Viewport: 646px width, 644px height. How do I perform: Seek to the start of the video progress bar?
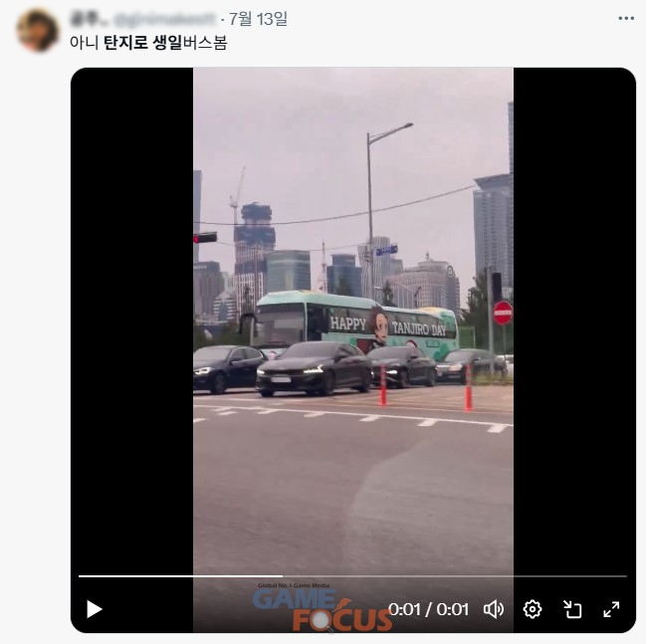80,576
